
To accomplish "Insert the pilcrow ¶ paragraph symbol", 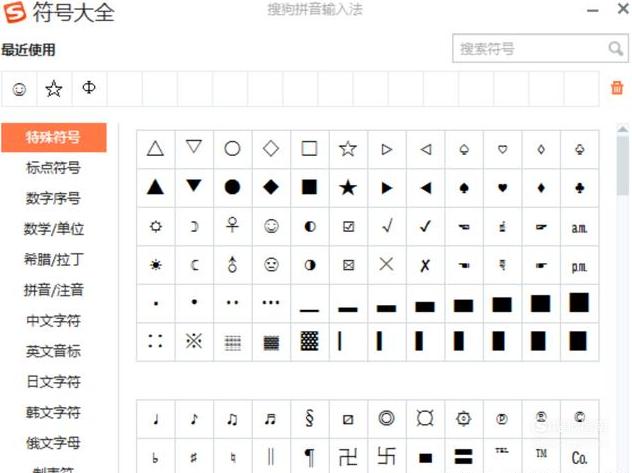I will (x=309, y=457).
